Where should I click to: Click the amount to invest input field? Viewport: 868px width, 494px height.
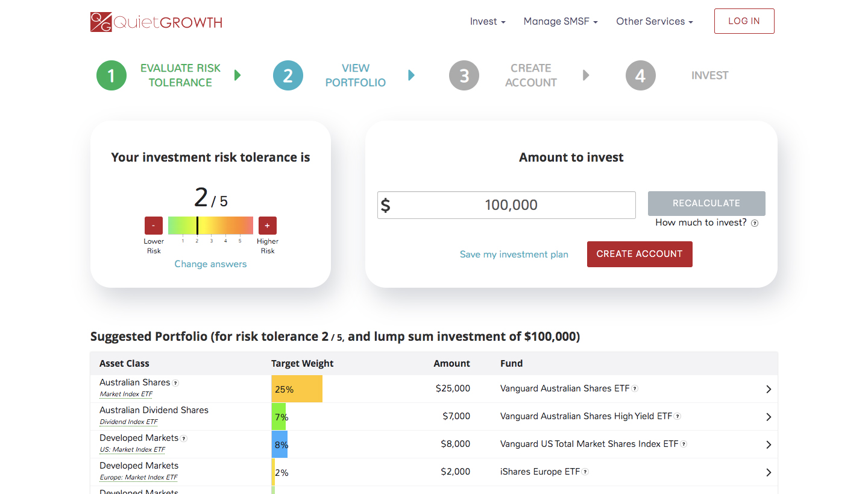tap(506, 205)
